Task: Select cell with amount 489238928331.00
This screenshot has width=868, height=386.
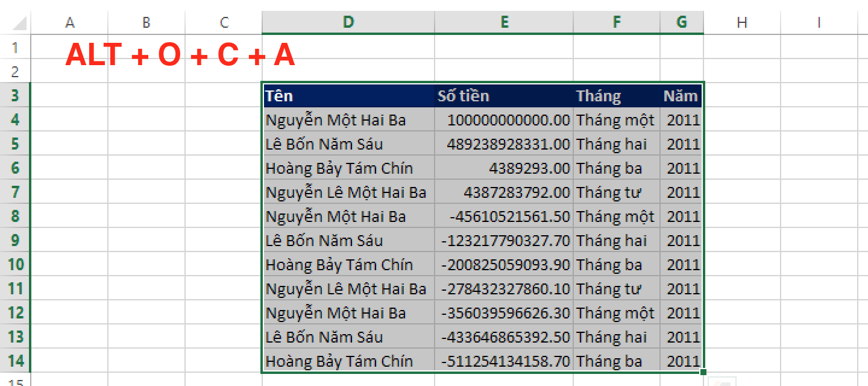Action: click(504, 144)
